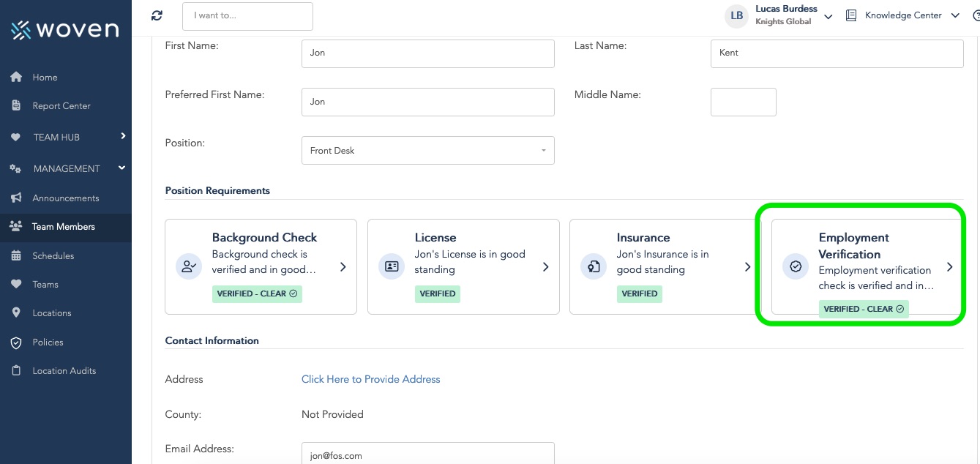Click the refresh icon in top bar
This screenshot has height=464, width=980.
coord(157,15)
